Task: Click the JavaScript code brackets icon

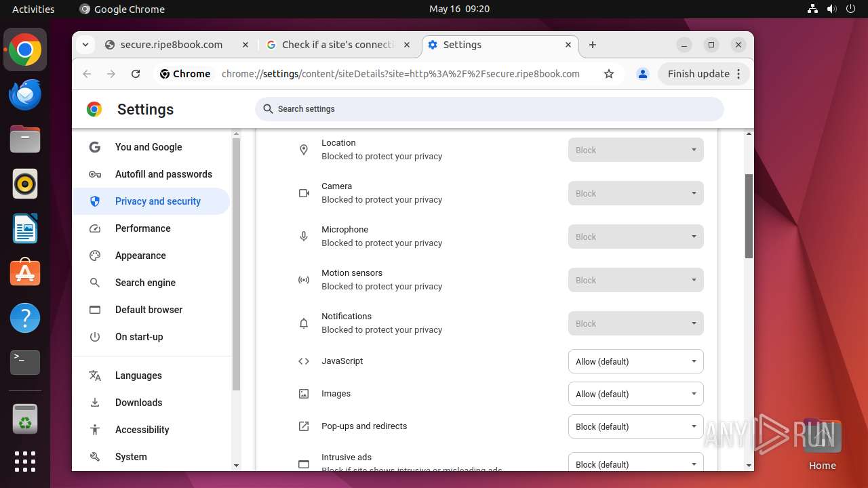Action: (x=304, y=361)
